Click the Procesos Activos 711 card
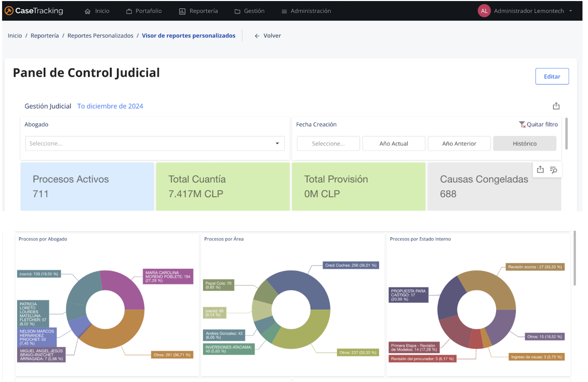588x382 pixels. [87, 187]
